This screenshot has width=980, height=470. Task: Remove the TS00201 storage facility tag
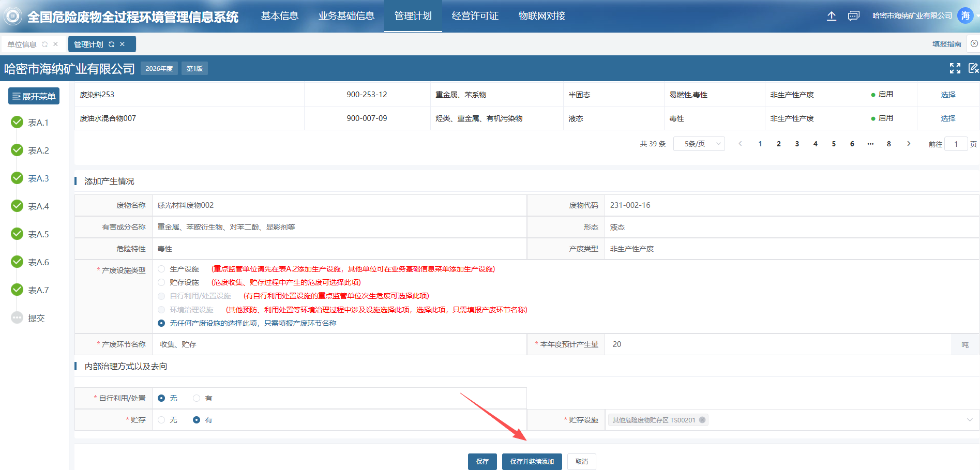(x=702, y=420)
